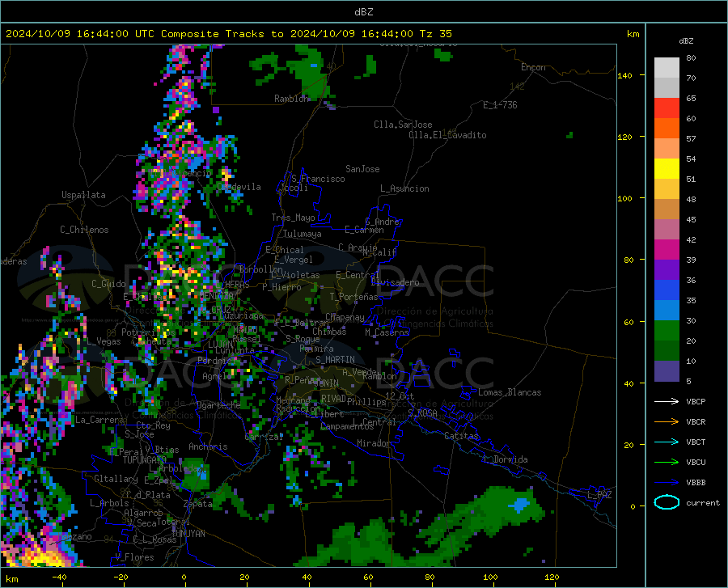The height and width of the screenshot is (588, 728).
Task: Click the green VBCU arrow in legend
Action: pyautogui.click(x=667, y=463)
